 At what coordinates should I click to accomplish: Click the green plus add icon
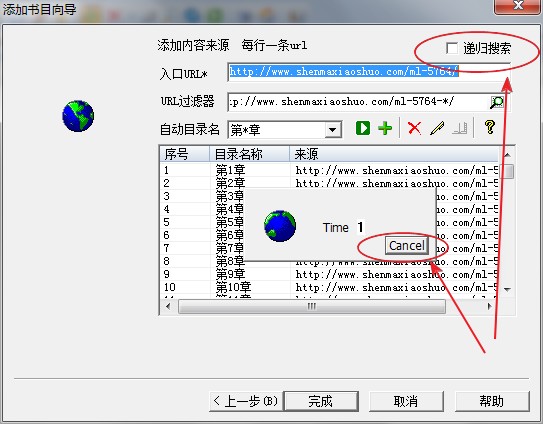coord(385,128)
